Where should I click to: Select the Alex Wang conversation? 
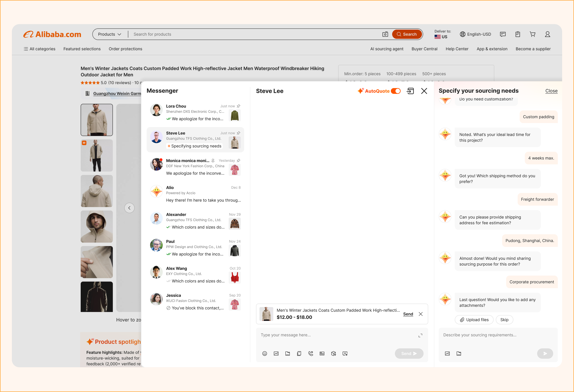pos(195,274)
